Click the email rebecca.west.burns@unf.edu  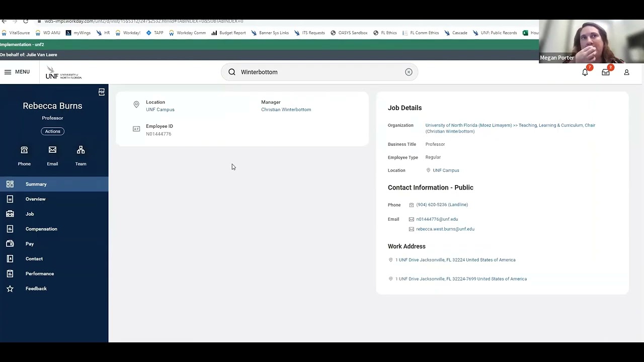[x=445, y=229]
